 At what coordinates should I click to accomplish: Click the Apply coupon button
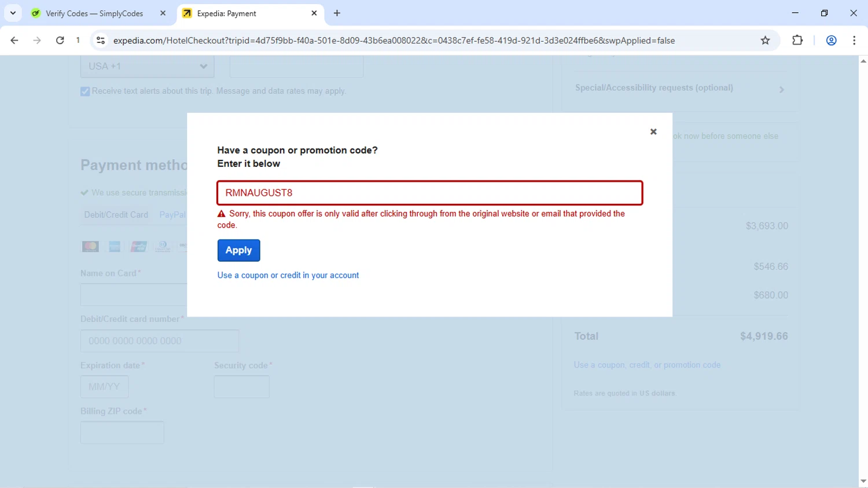pos(238,250)
